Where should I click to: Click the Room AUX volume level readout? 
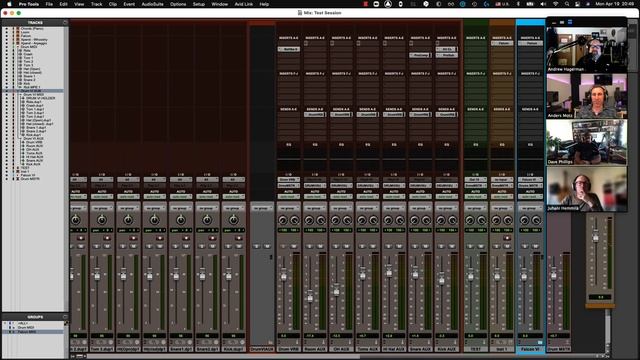(x=315, y=336)
